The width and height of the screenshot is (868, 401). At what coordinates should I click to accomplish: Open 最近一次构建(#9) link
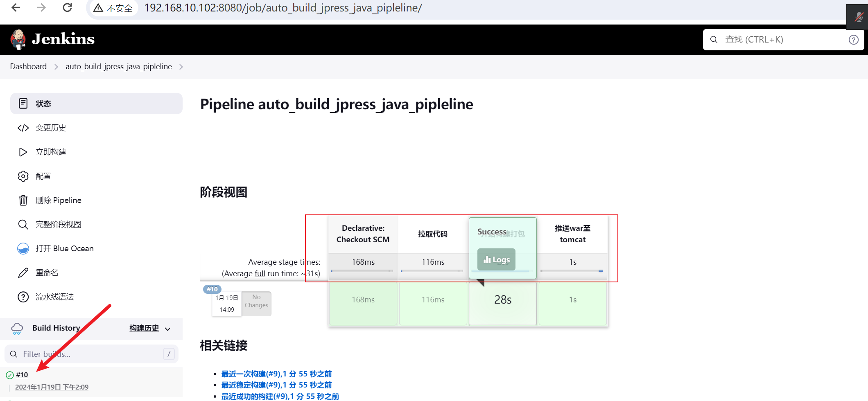pos(276,374)
